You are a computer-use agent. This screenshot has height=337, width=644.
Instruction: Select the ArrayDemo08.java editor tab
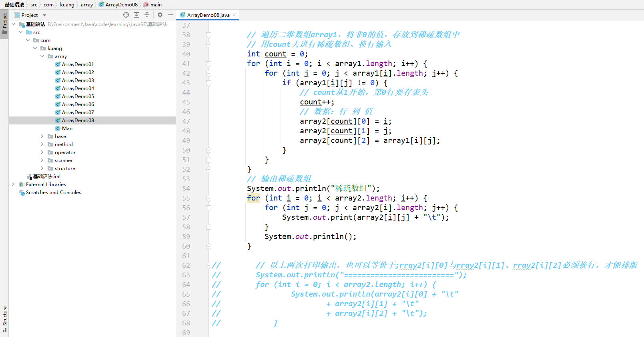tap(208, 15)
